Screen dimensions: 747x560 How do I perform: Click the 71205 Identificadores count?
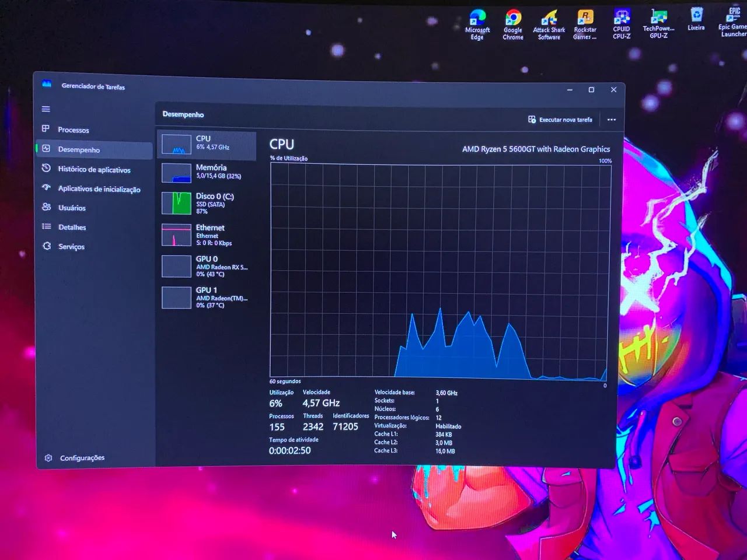coord(345,427)
